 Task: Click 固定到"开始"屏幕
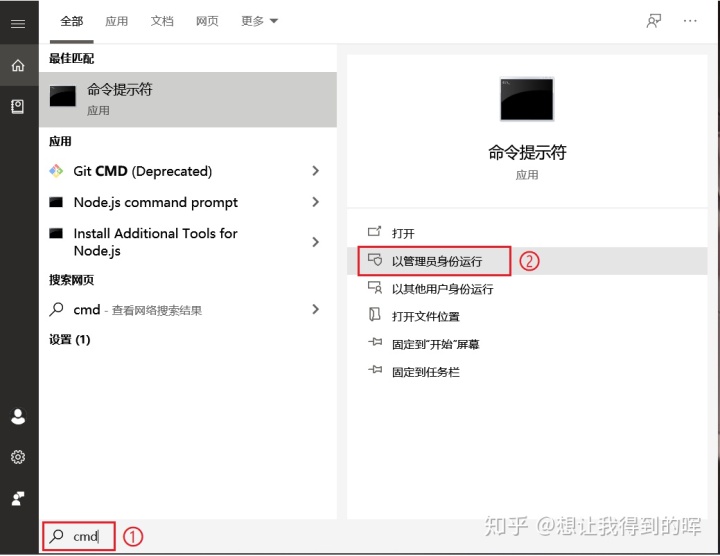click(x=435, y=344)
